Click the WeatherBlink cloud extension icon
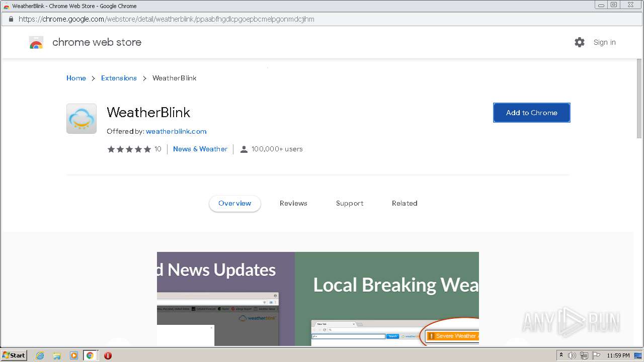Viewport: 644px width, 362px height. tap(82, 119)
